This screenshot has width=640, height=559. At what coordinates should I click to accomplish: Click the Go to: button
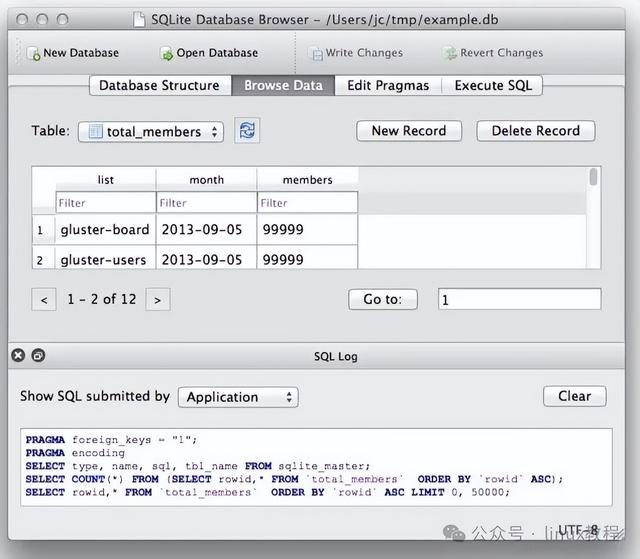[383, 299]
